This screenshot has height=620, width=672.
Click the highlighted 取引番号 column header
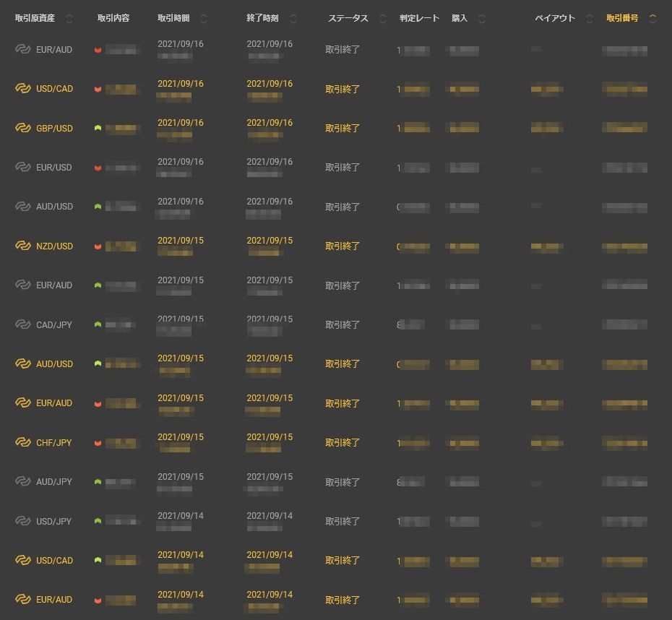[621, 18]
